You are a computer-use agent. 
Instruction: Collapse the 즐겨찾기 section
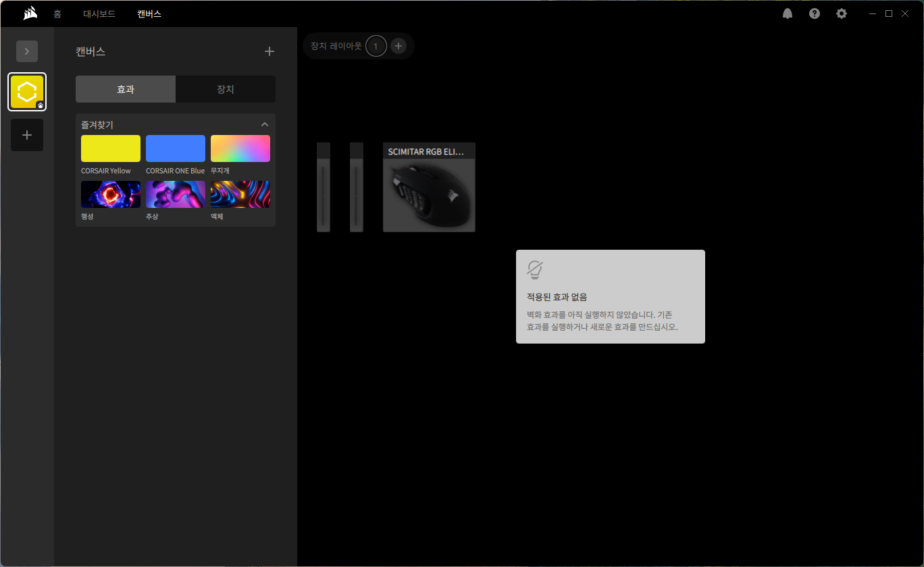[265, 124]
